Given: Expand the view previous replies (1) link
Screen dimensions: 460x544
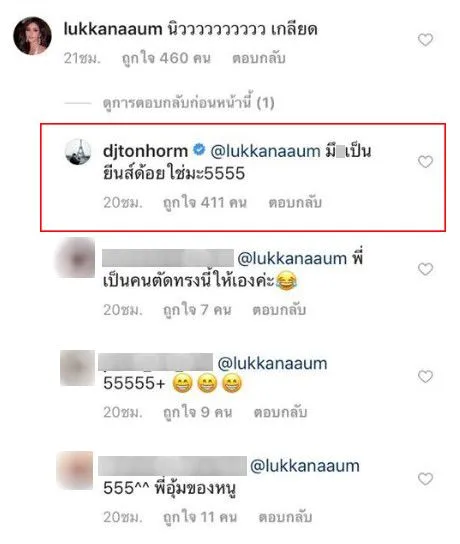Looking at the screenshot, I should 188,103.
